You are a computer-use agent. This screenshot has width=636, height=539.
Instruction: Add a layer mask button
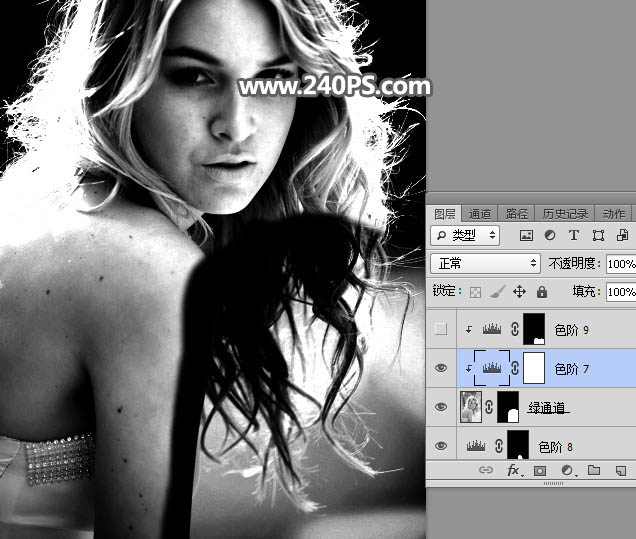coord(539,470)
